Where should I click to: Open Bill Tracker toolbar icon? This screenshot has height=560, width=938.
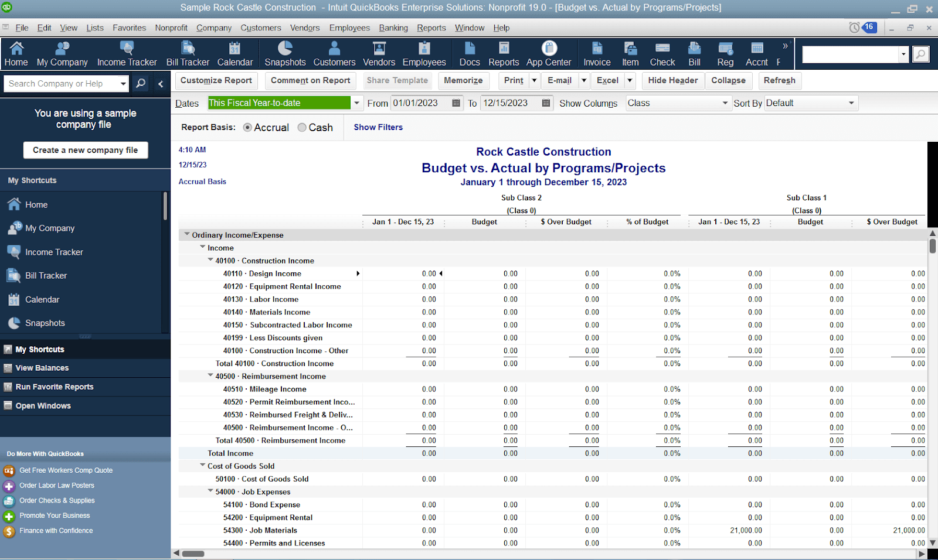click(188, 54)
